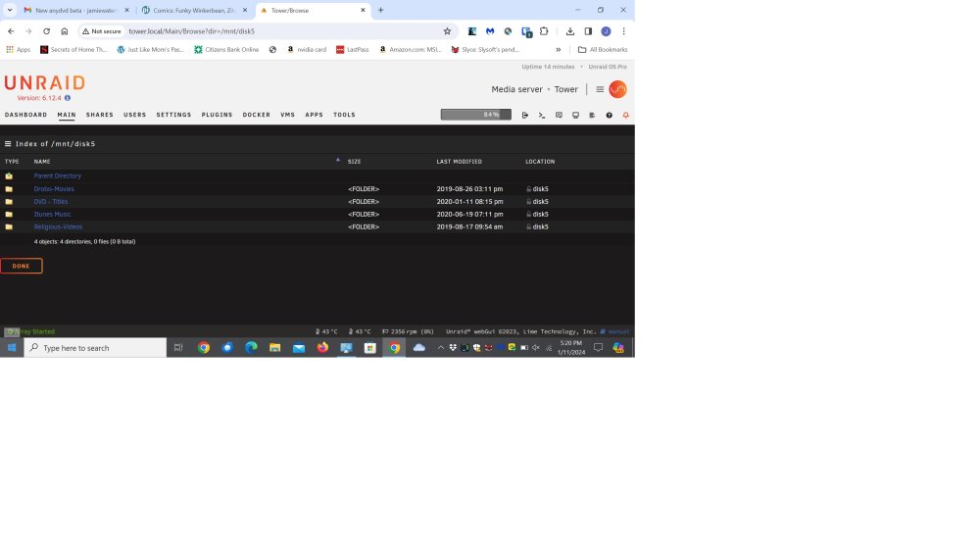Click the Unraid logout icon
Image resolution: width=980 pixels, height=546 pixels.
(x=525, y=115)
